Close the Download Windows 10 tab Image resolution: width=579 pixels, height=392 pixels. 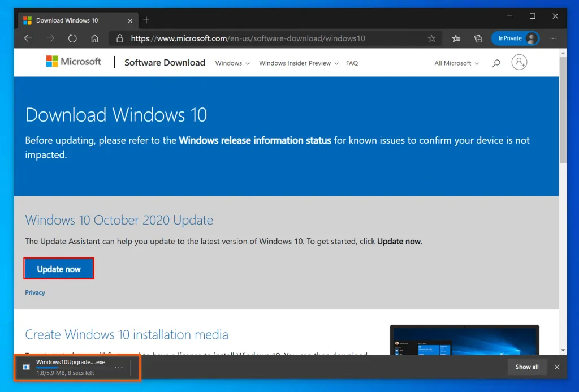(x=130, y=21)
